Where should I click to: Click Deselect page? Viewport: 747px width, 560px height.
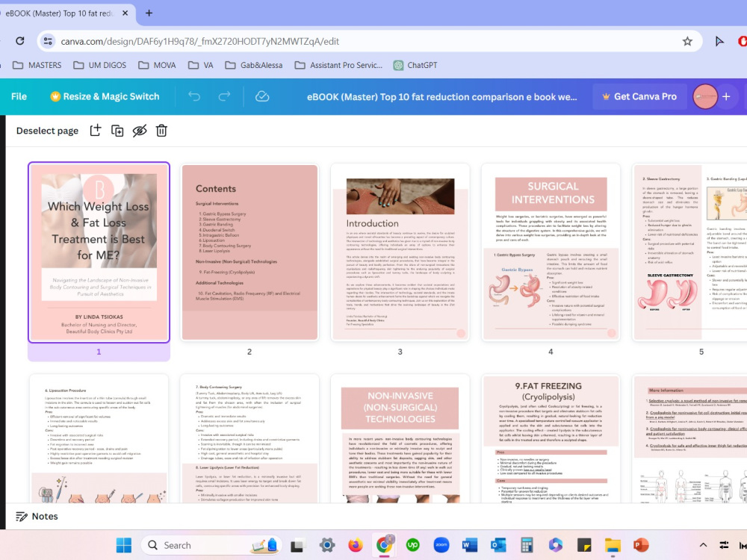point(47,131)
